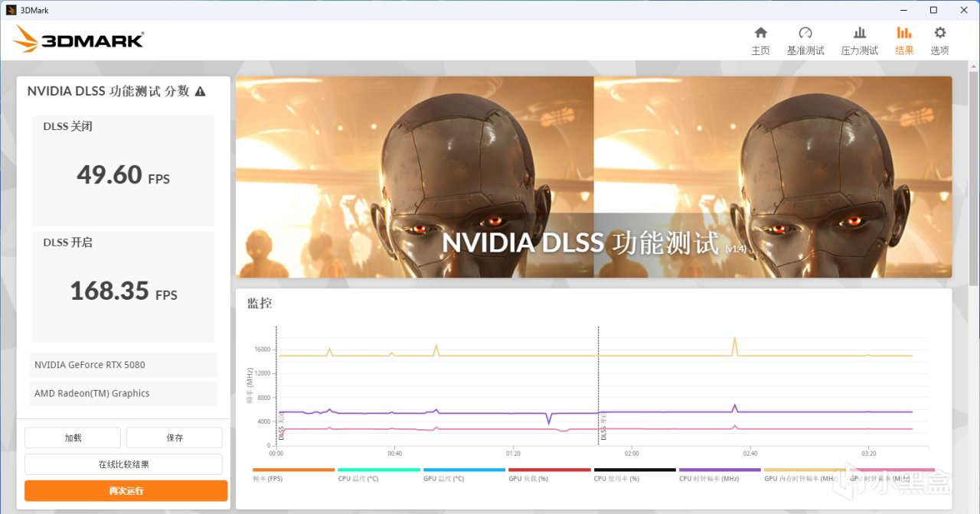Toggle the GPU 温度 (°C) legend item
This screenshot has width=980, height=514.
click(464, 473)
